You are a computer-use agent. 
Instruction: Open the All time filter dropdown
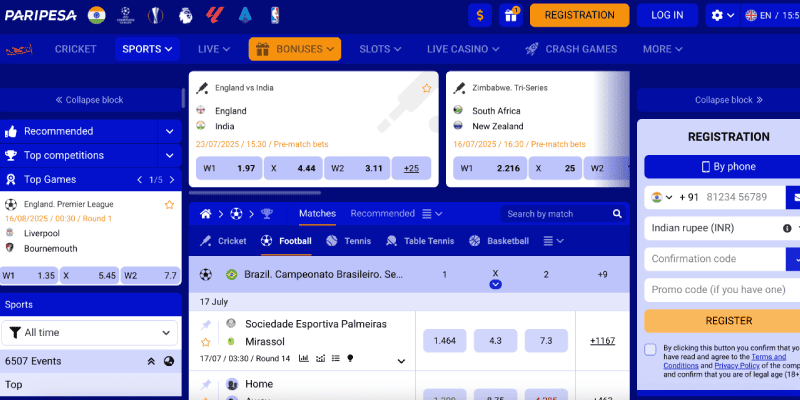coord(90,333)
